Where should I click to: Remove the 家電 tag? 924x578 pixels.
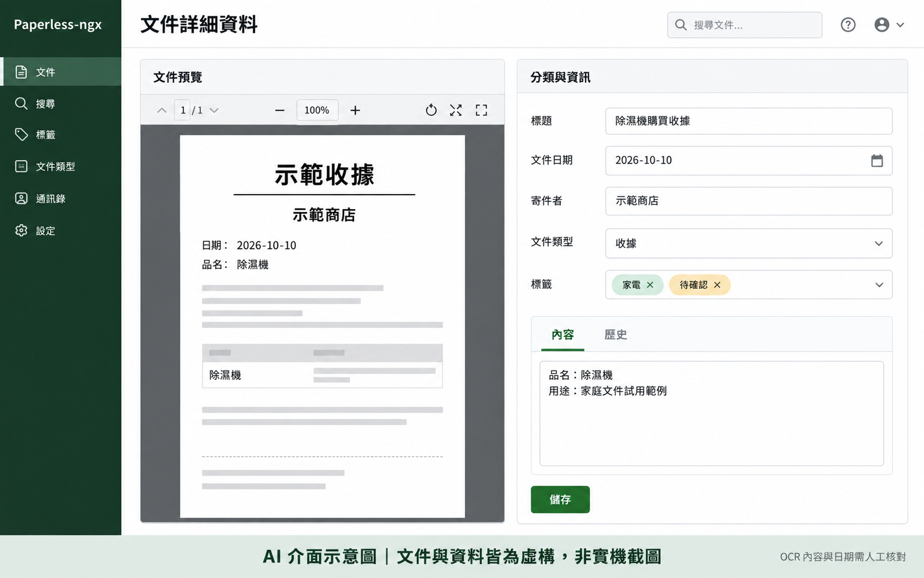(x=650, y=285)
